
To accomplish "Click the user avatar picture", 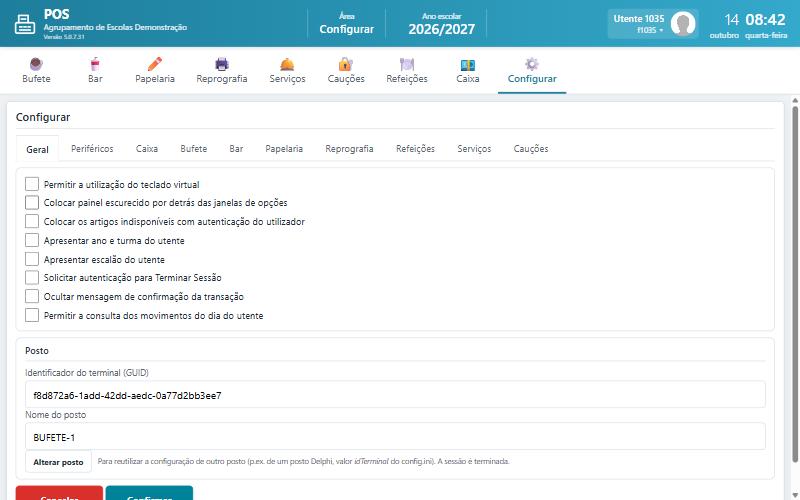I will point(683,23).
